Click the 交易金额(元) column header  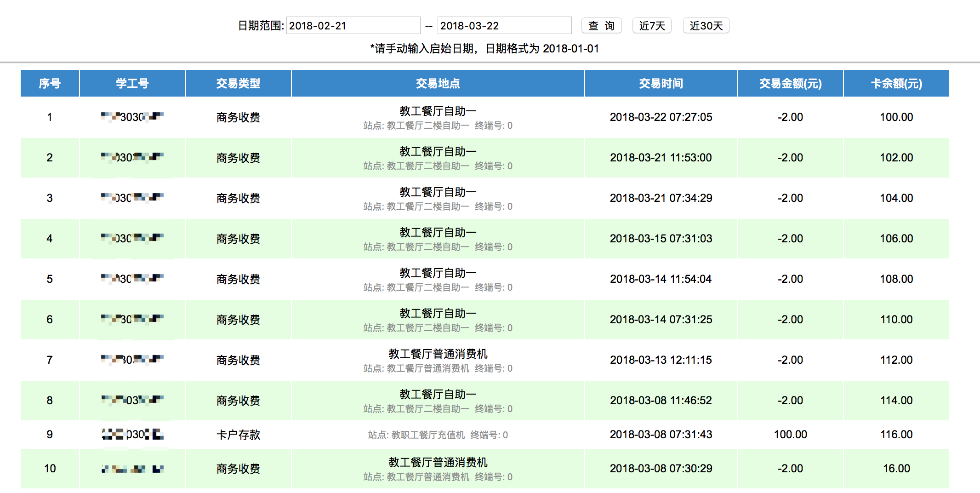click(790, 84)
